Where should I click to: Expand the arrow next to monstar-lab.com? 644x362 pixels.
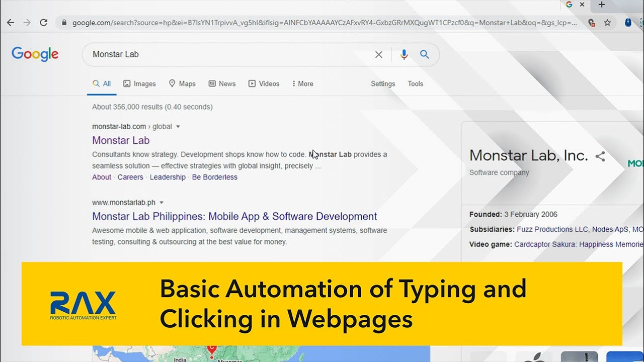pos(178,127)
